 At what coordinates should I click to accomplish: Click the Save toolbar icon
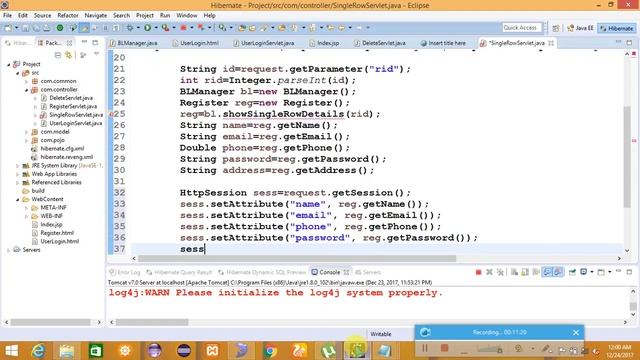point(25,28)
